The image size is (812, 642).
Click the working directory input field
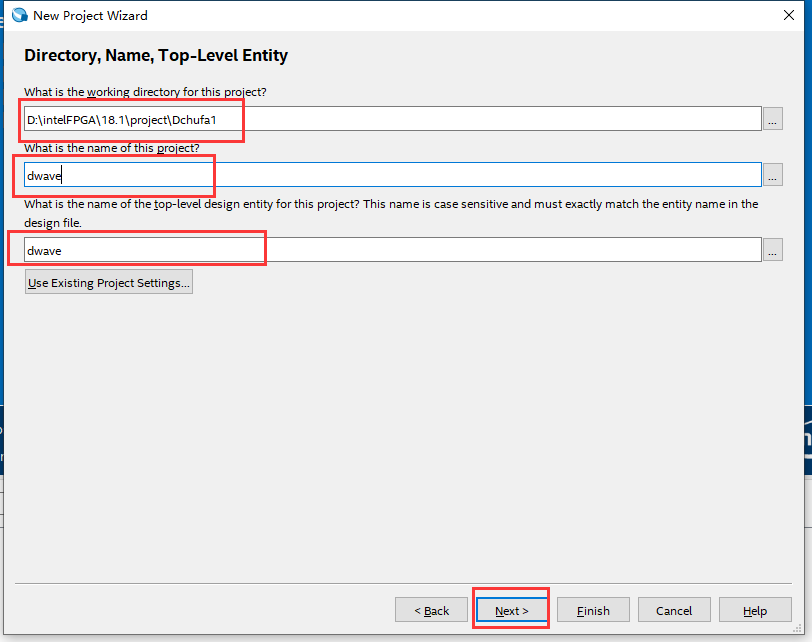pyautogui.click(x=393, y=119)
